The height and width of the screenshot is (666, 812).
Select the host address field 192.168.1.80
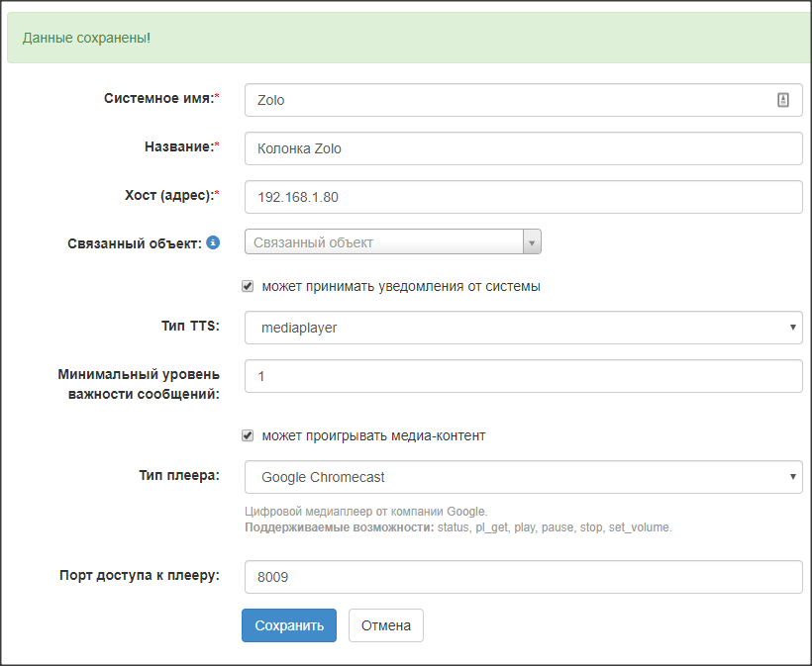click(x=523, y=197)
